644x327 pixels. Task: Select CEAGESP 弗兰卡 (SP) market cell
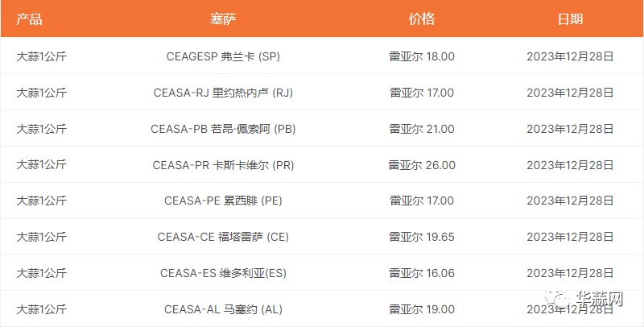tap(223, 56)
